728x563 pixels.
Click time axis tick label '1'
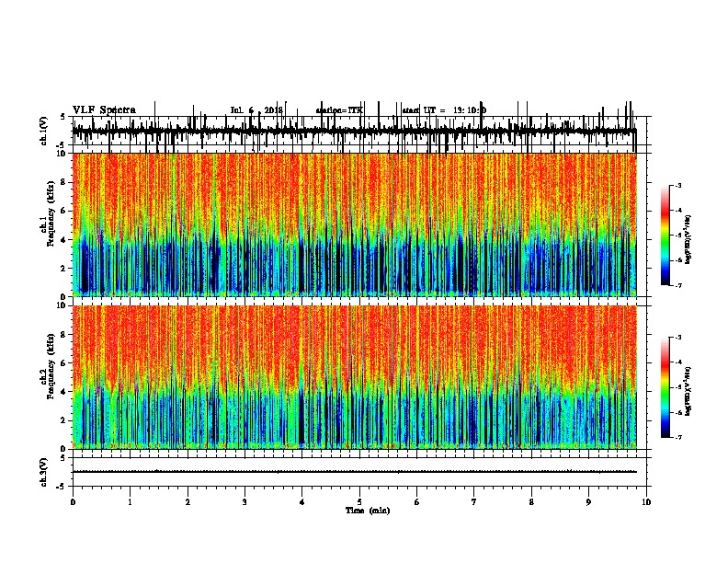[x=130, y=502]
